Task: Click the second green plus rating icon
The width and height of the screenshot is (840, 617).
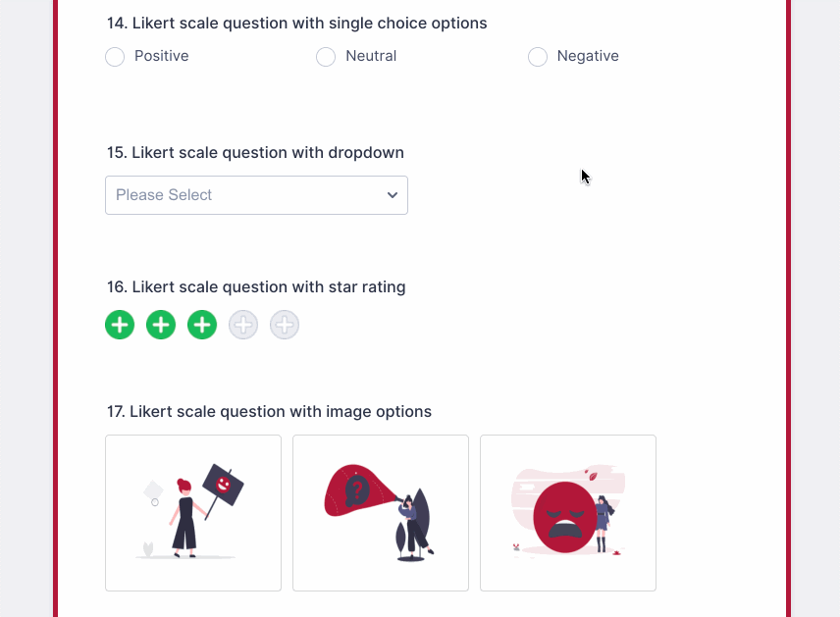Action: (x=161, y=325)
